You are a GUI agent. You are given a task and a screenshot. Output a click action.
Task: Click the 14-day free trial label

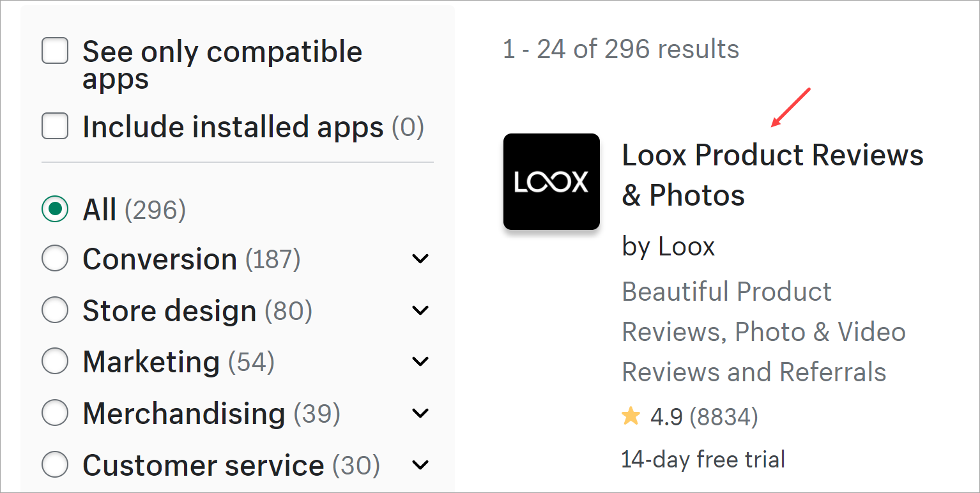[x=703, y=459]
